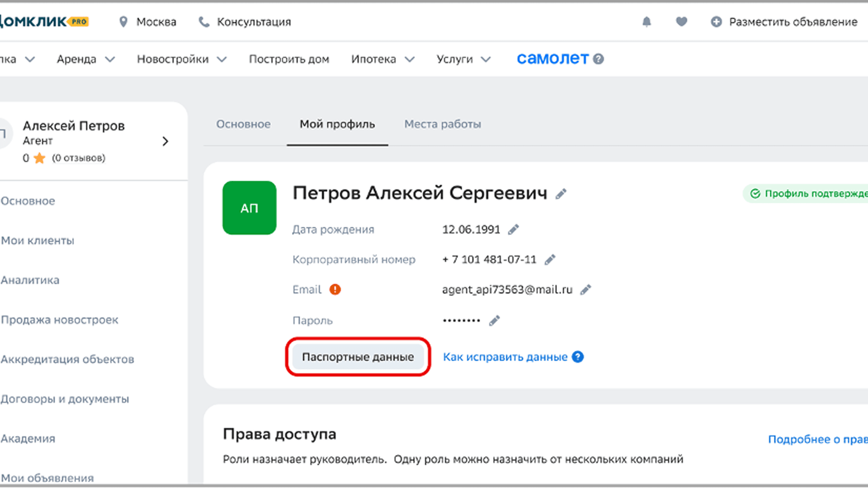Edit full name with pencil icon
This screenshot has height=488, width=868.
coord(561,194)
